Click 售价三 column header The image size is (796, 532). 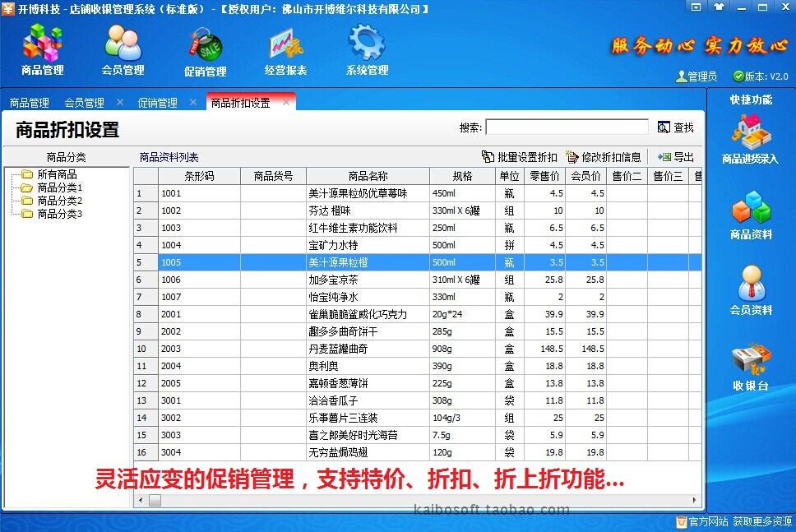668,176
